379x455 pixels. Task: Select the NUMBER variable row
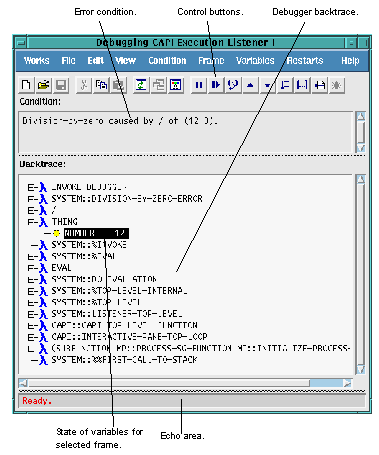[96, 233]
